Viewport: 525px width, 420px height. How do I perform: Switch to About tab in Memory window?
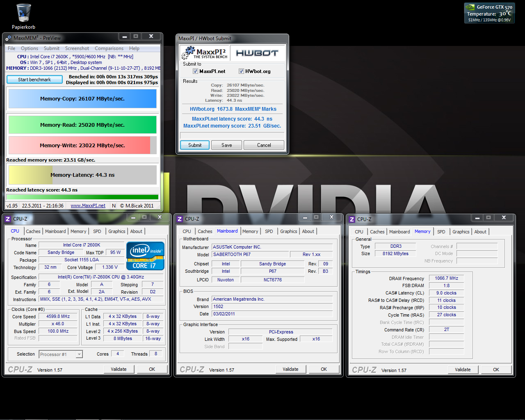click(x=480, y=232)
